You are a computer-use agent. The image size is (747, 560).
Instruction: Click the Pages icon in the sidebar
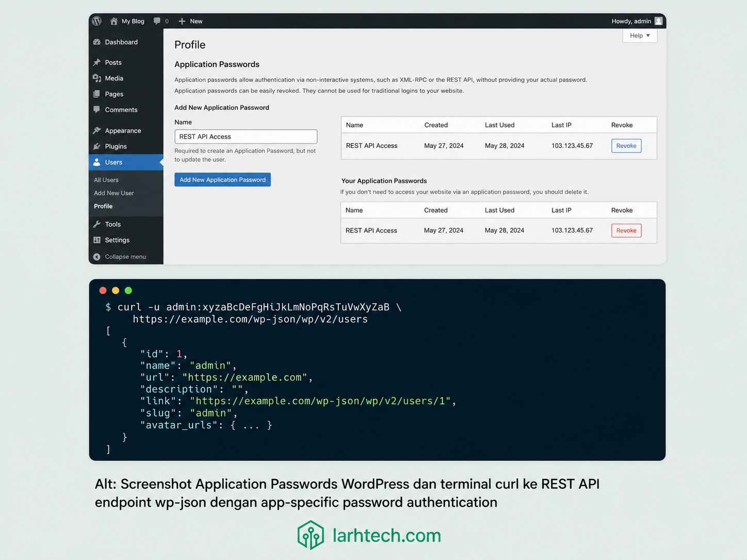(x=96, y=94)
